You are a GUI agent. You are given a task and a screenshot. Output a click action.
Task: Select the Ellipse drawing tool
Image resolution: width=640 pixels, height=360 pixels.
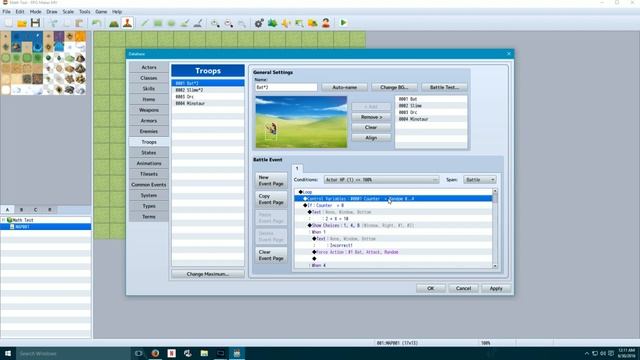tap(171, 23)
